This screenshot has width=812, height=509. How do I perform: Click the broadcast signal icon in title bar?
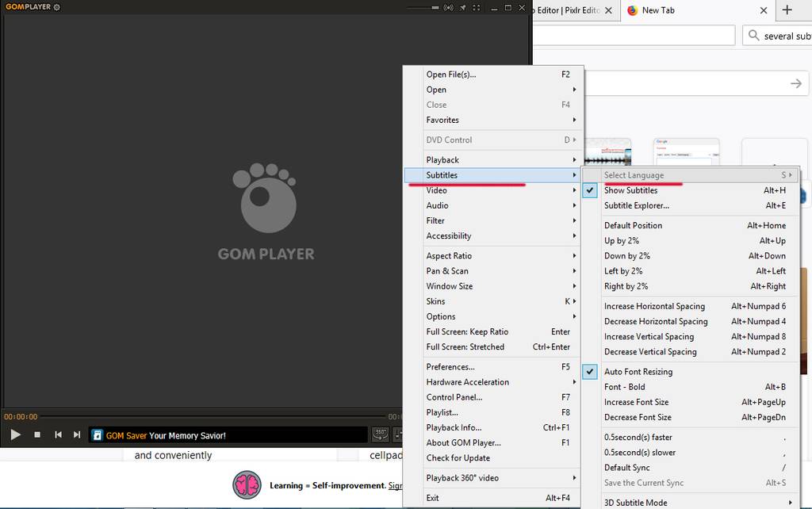pyautogui.click(x=449, y=8)
